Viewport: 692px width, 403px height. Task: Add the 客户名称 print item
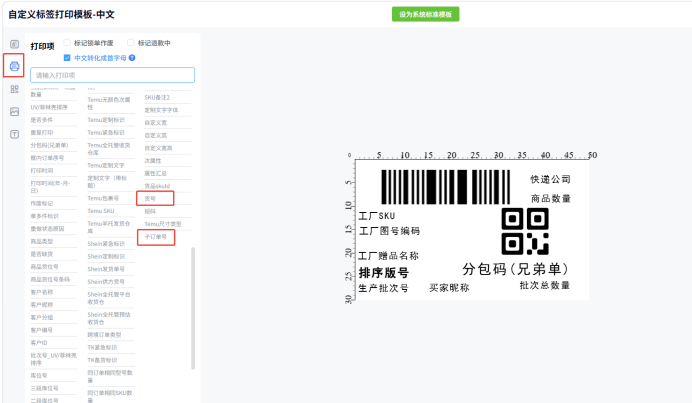[x=41, y=292]
